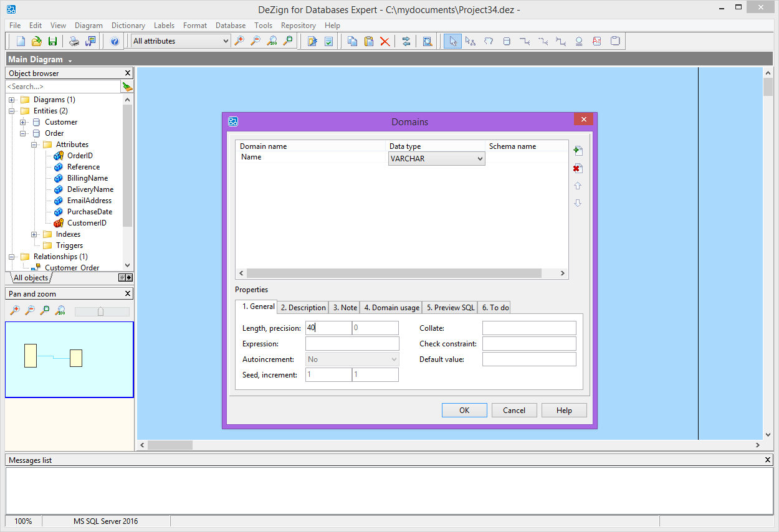Image resolution: width=779 pixels, height=532 pixels.
Task: Click the OK button in Domains dialog
Action: click(x=464, y=410)
